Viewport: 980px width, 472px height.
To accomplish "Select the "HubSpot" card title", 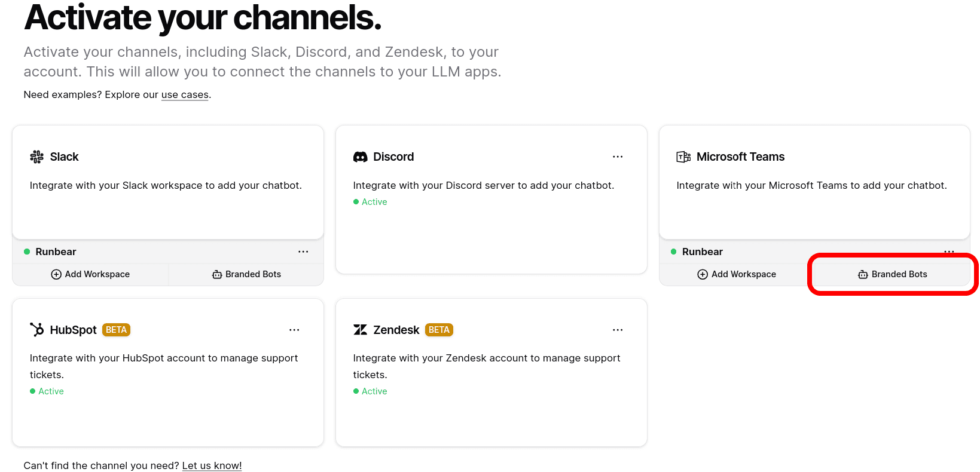I will point(73,330).
